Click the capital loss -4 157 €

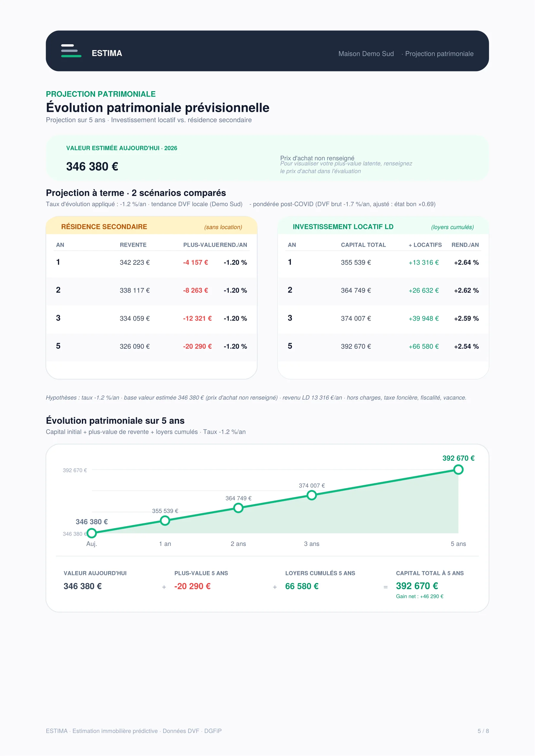tap(195, 262)
